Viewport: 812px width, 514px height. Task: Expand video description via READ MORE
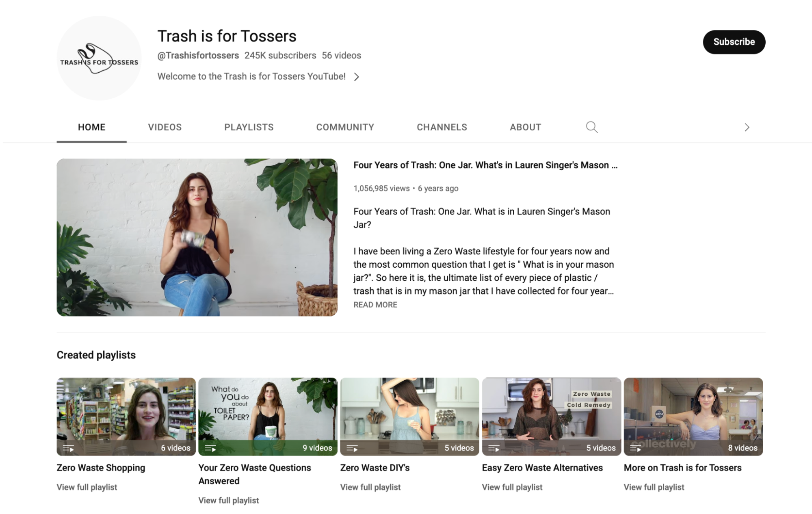coord(375,305)
